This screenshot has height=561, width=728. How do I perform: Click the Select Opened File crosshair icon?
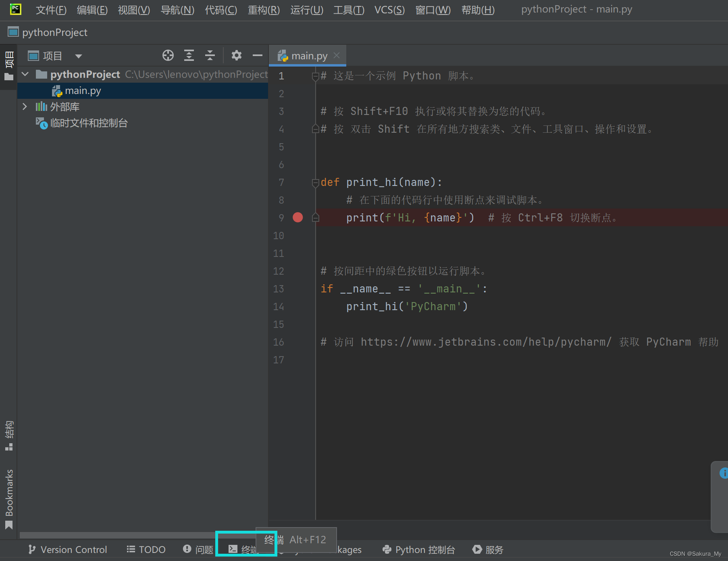tap(168, 55)
